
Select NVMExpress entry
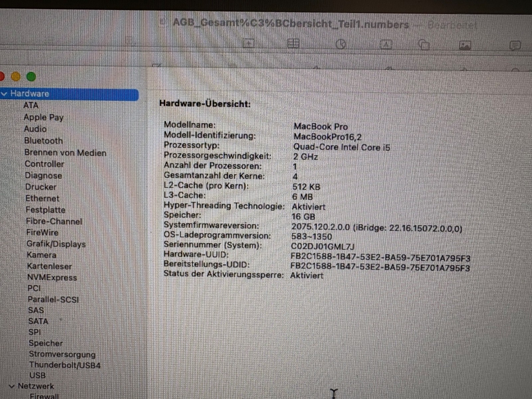[x=52, y=278]
